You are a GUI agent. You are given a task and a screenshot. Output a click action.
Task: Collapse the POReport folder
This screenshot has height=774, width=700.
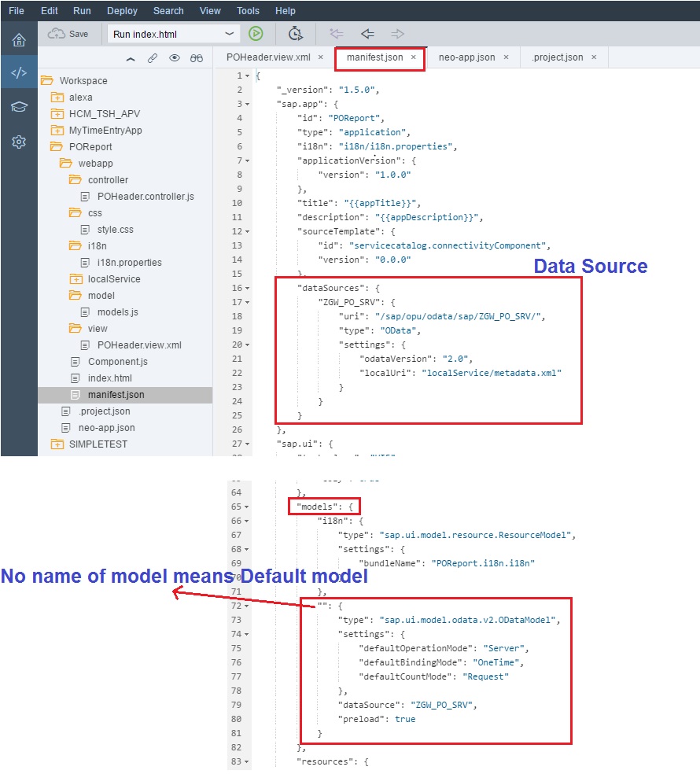click(57, 147)
